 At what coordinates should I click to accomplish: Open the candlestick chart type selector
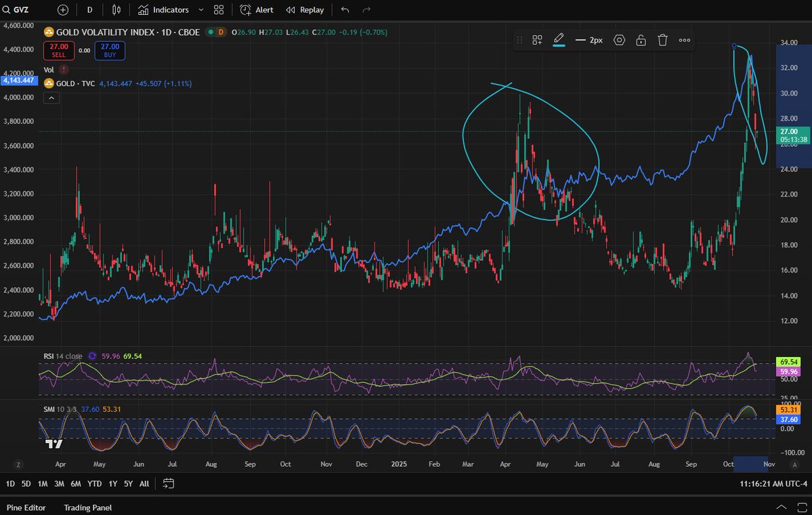click(x=116, y=10)
